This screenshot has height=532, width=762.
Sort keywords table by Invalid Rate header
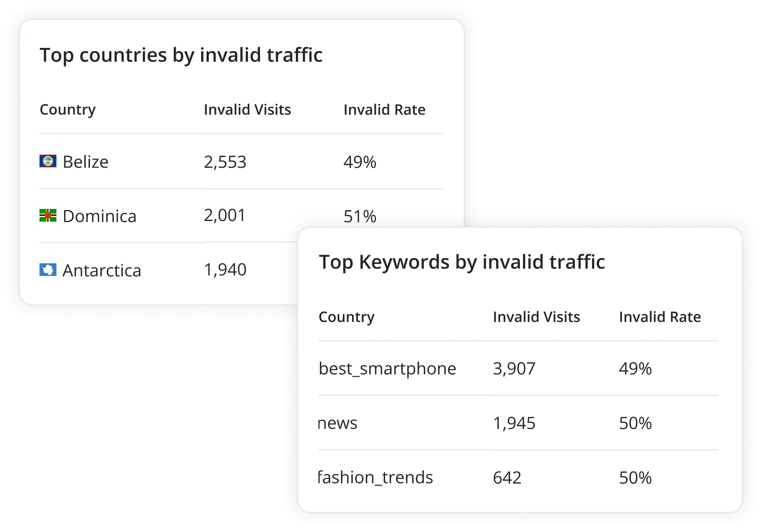tap(660, 317)
